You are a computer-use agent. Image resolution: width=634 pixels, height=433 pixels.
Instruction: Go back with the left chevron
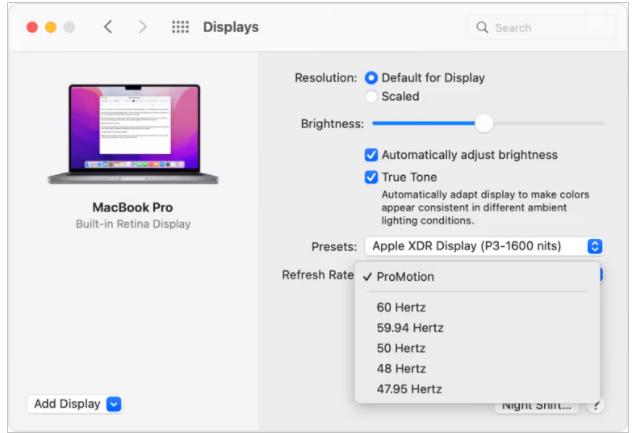[108, 27]
